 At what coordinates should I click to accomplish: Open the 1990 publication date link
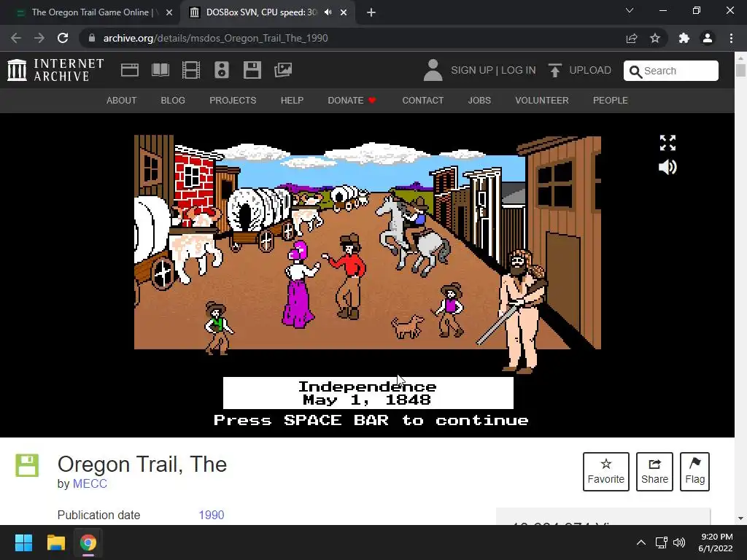211,516
